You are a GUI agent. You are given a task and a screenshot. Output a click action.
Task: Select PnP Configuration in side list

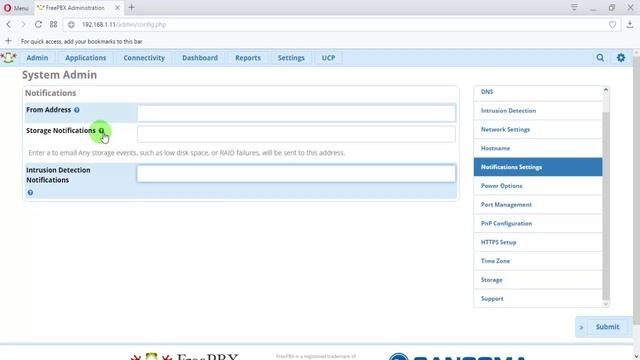[538, 223]
